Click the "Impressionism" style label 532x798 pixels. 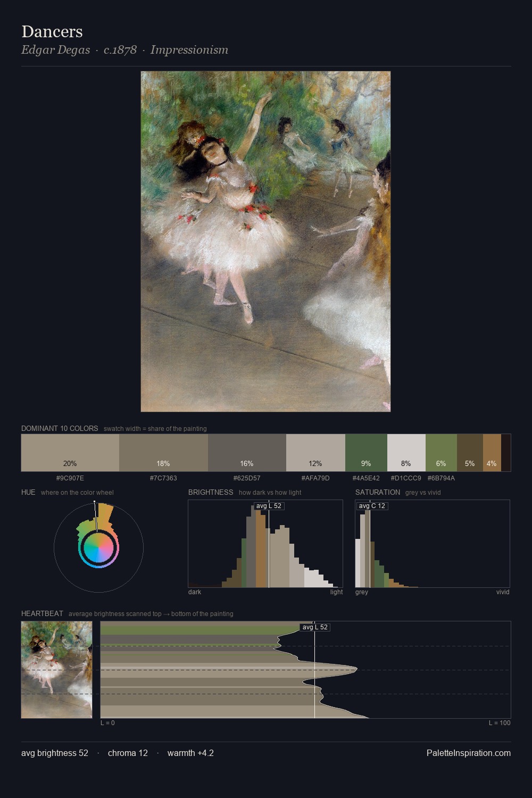(x=189, y=50)
